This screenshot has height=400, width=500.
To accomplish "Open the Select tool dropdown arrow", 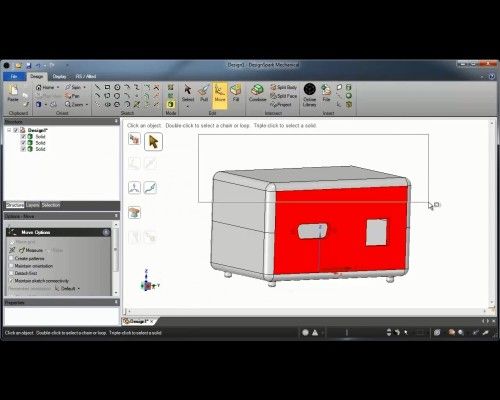I will pyautogui.click(x=188, y=107).
